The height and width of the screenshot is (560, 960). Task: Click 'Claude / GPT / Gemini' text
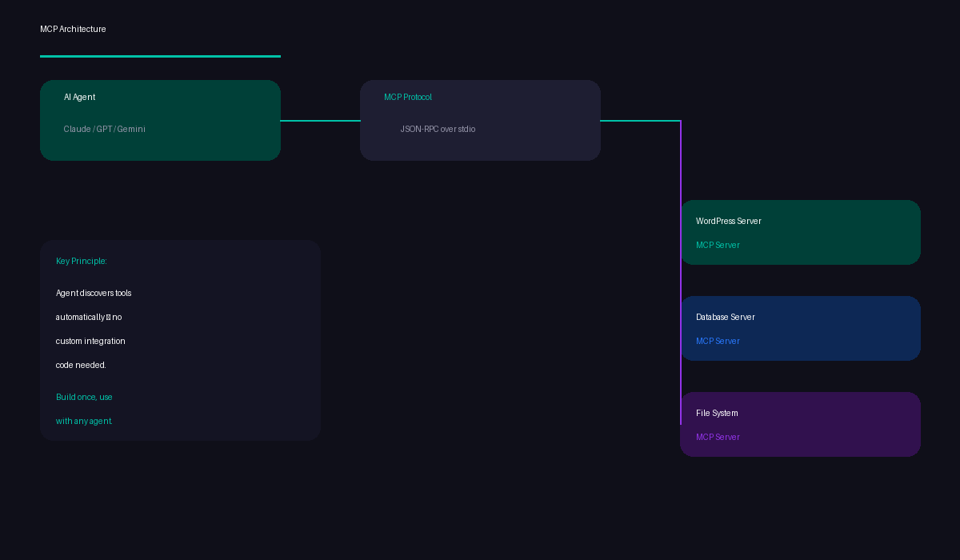coord(105,130)
